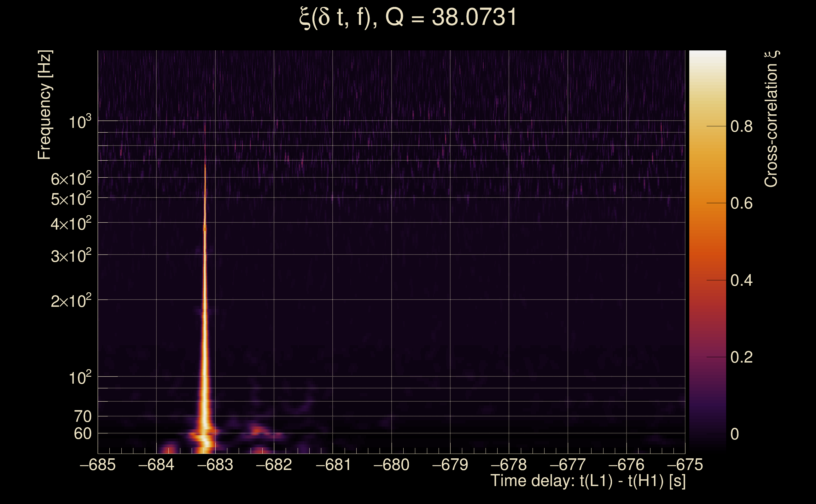816x504 pixels.
Task: Click the -678 x-axis tick label
Action: pyautogui.click(x=509, y=465)
